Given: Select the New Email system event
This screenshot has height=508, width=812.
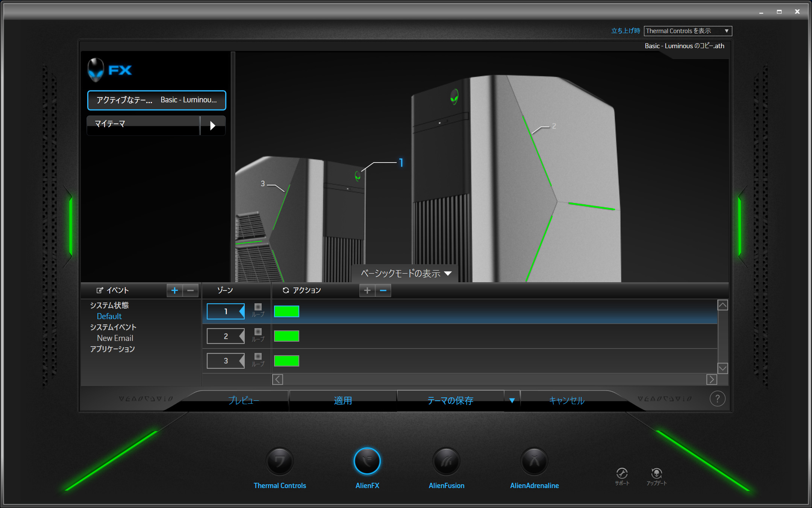Looking at the screenshot, I should pos(115,338).
